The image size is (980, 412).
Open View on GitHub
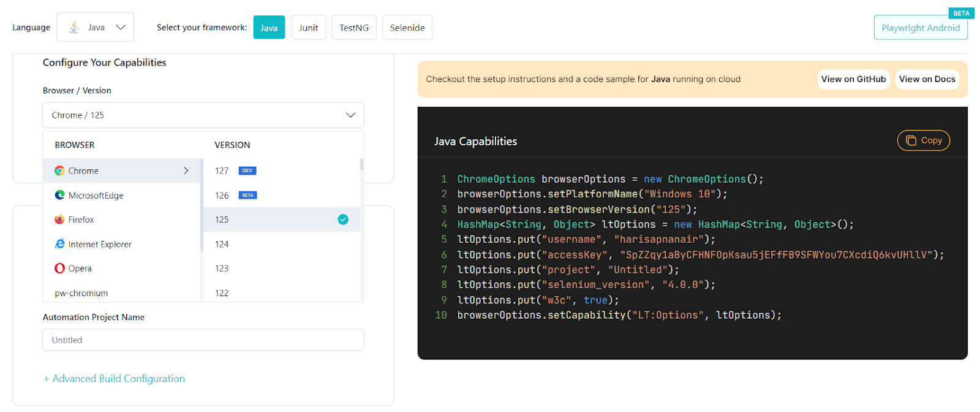coord(853,79)
